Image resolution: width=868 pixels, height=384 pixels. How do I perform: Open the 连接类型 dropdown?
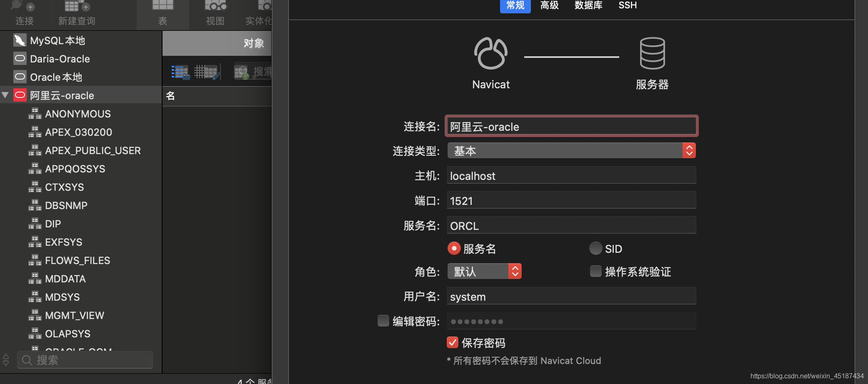click(571, 151)
